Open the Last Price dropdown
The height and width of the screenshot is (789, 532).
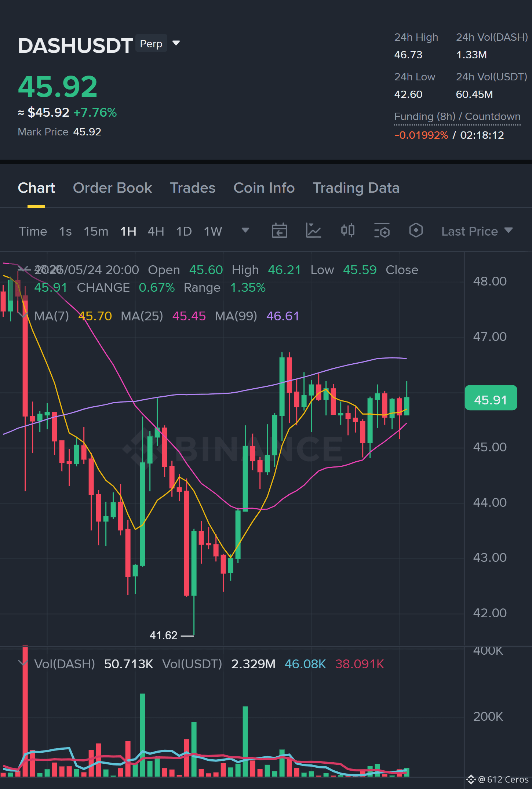477,231
